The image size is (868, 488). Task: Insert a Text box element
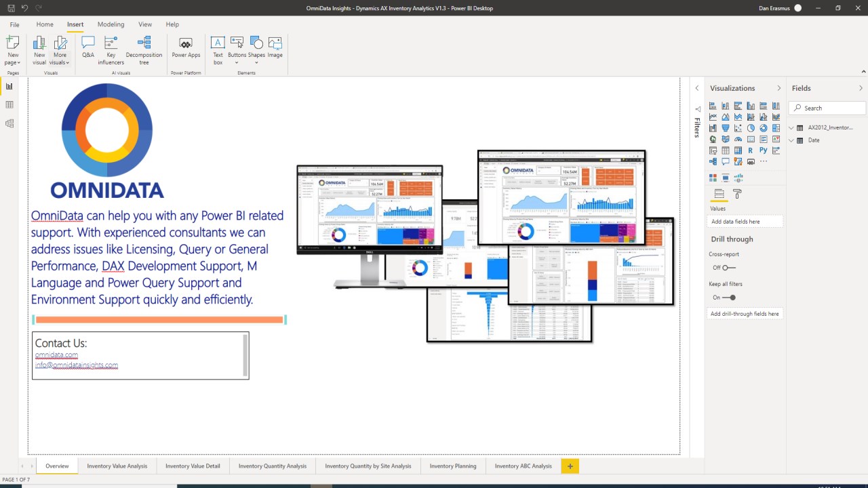pos(218,51)
